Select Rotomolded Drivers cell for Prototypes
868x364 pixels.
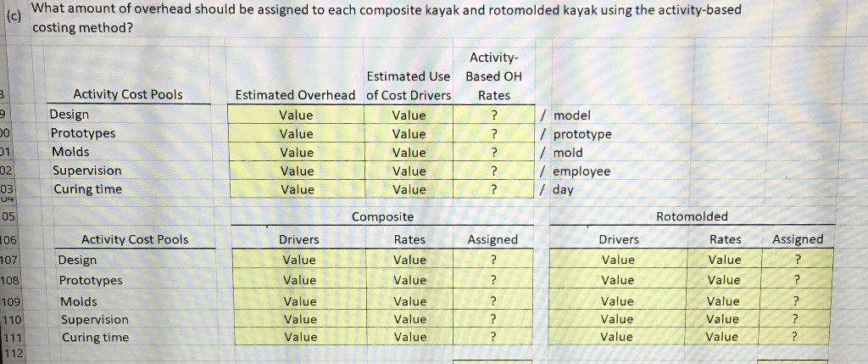618,280
